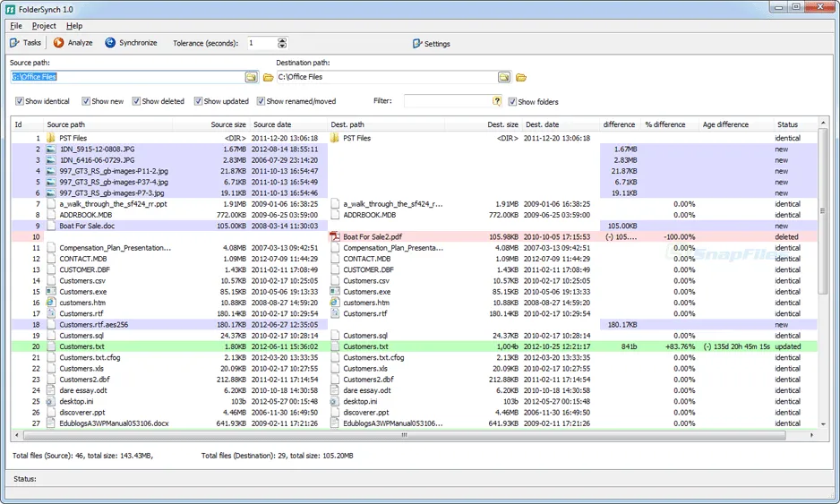Click the filter help question mark icon

point(497,100)
